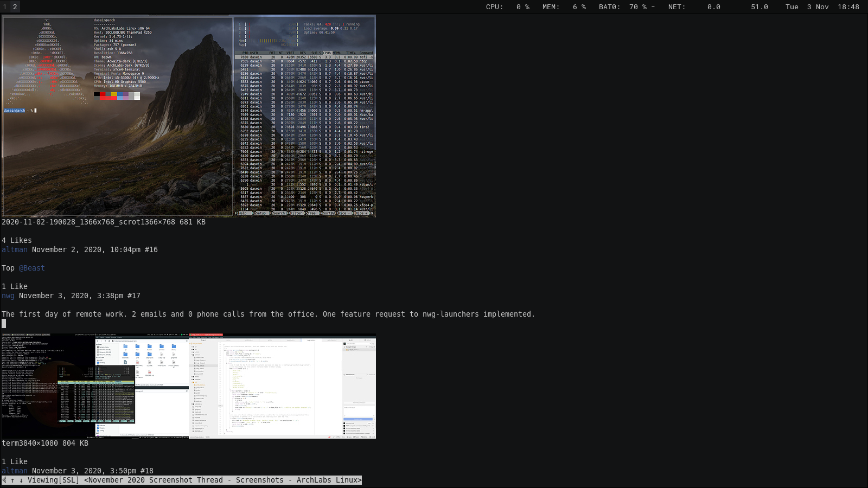
Task: Click the '4 Likes' text
Action: 17,240
